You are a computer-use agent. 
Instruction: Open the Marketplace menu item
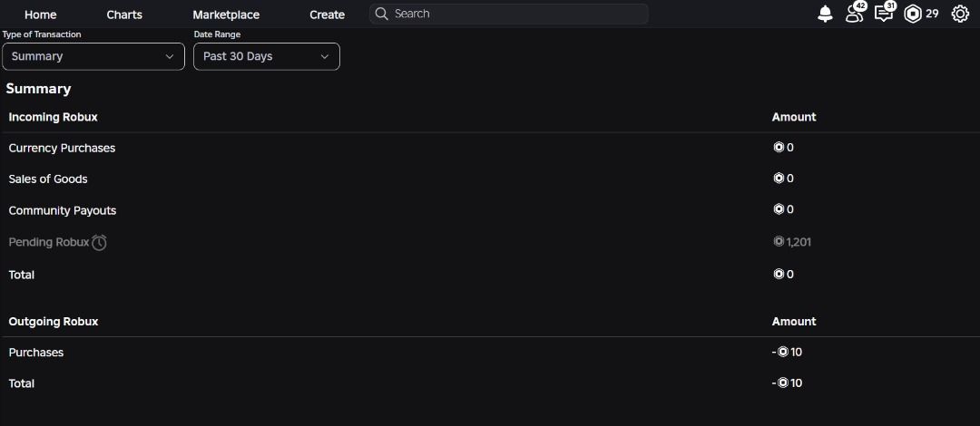[226, 15]
